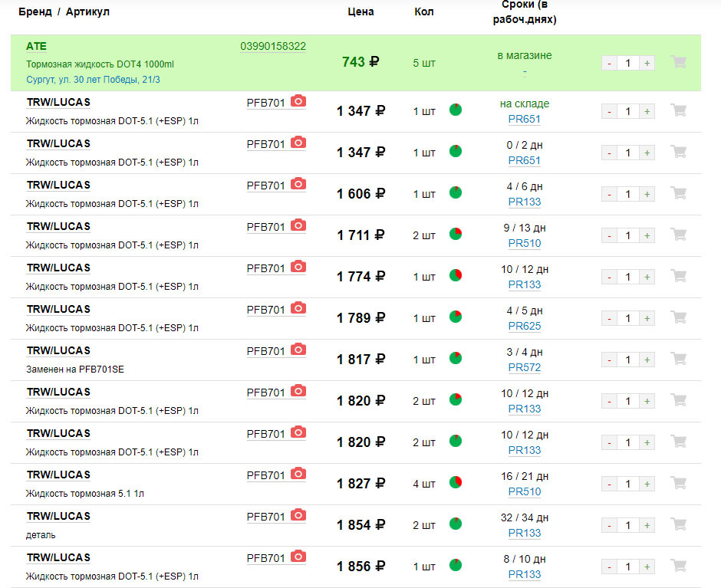721x588 pixels.
Task: Open supplier PR651 in the '0 / 2 дн' row
Action: pos(524,160)
